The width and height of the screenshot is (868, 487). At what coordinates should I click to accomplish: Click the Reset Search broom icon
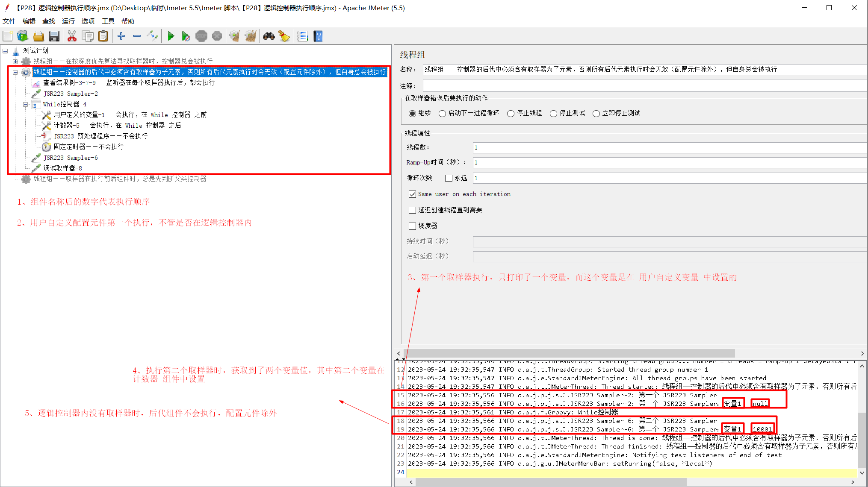(x=284, y=36)
